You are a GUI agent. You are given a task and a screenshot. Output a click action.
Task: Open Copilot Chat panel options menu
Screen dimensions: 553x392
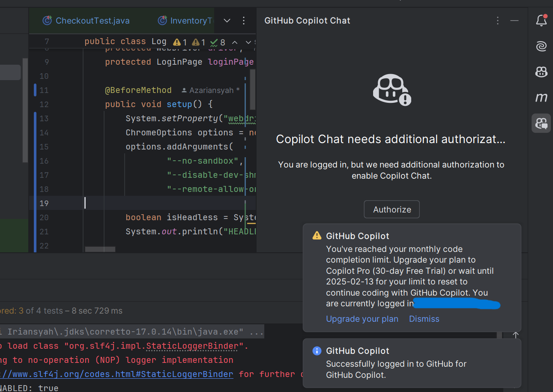[498, 21]
